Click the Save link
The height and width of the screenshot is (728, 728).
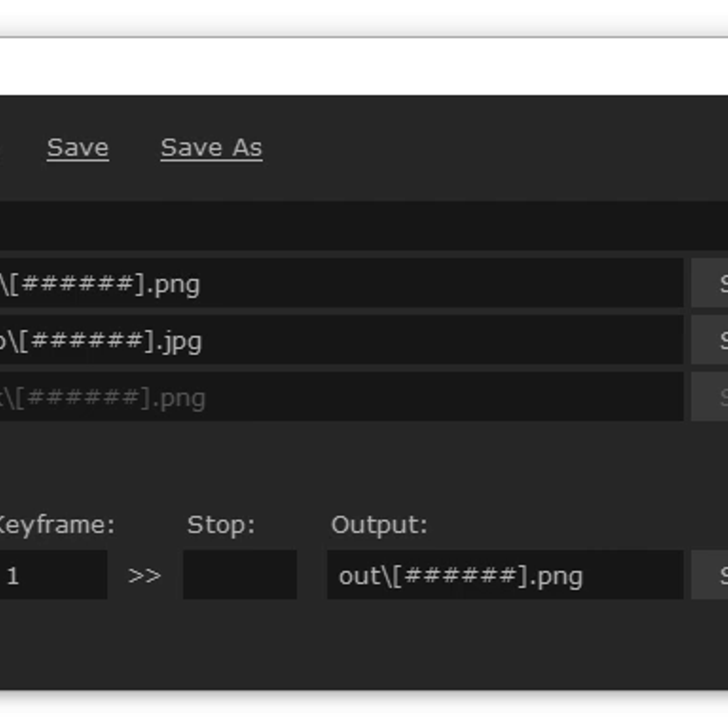tap(78, 148)
